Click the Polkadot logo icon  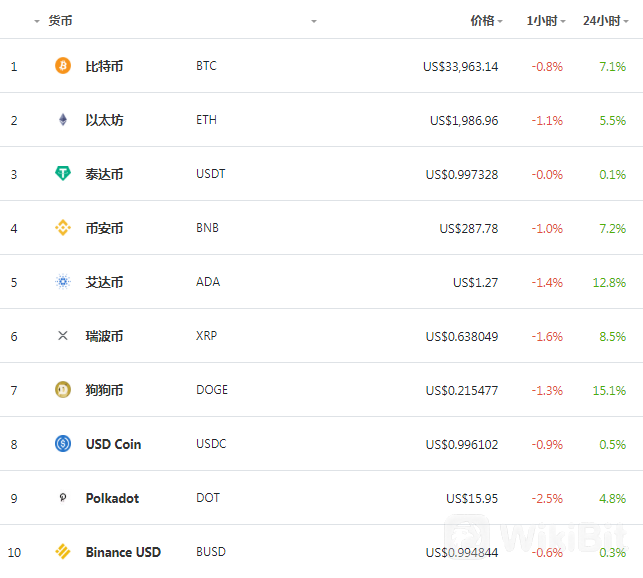[x=63, y=498]
